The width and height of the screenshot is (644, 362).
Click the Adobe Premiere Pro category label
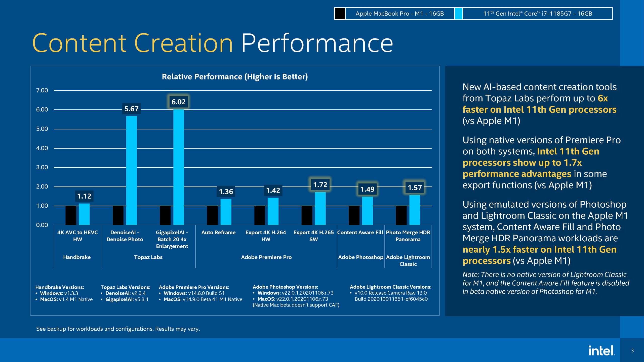pos(266,257)
